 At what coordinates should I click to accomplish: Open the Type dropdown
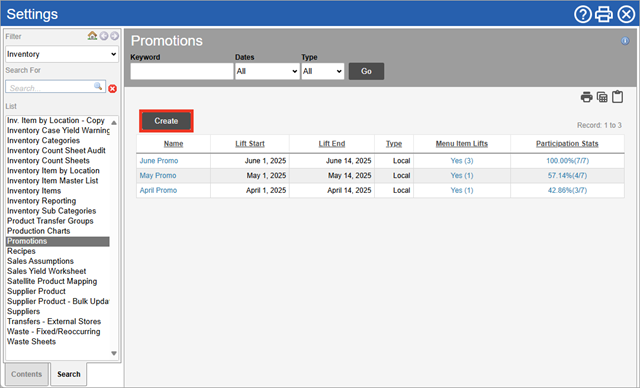[x=322, y=71]
